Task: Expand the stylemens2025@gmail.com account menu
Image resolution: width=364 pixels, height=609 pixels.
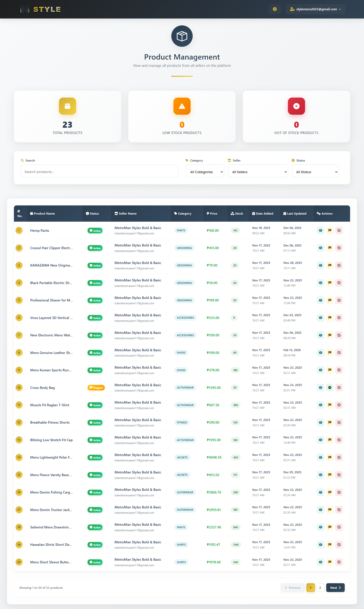Action: [x=315, y=9]
